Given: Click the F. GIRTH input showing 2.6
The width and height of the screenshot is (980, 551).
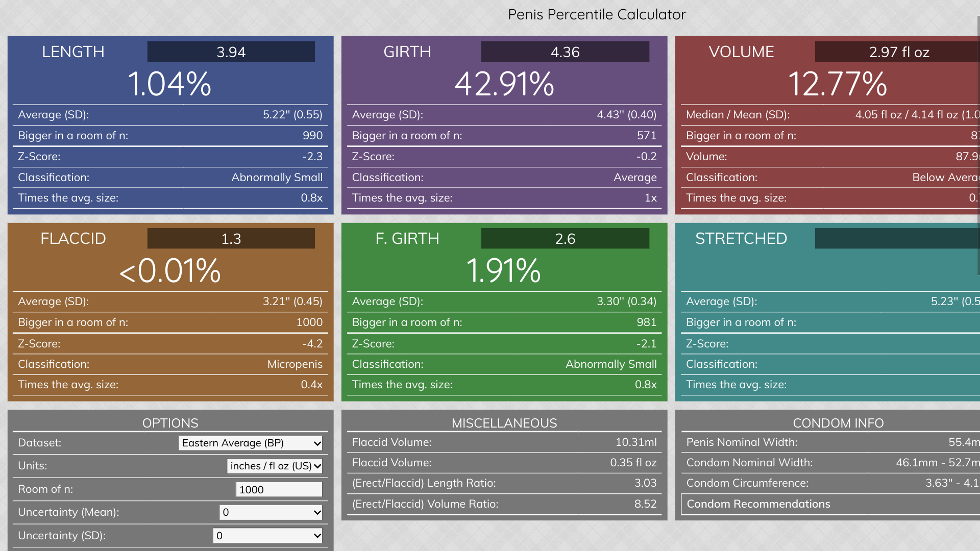Looking at the screenshot, I should [565, 238].
